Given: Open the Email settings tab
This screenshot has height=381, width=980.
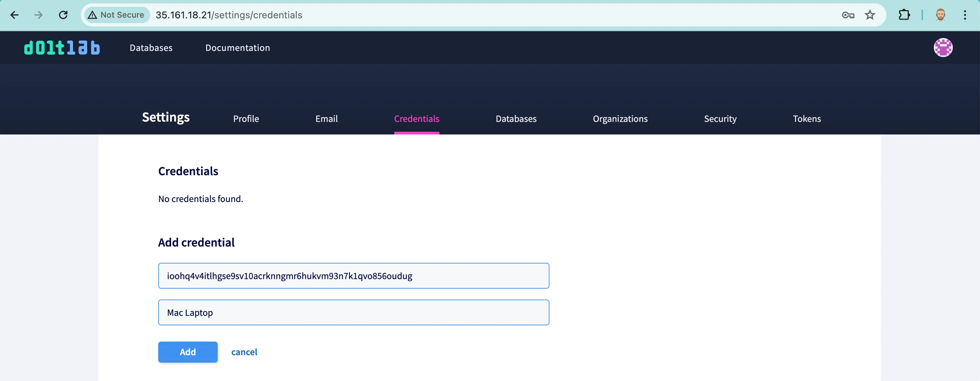Looking at the screenshot, I should point(326,119).
